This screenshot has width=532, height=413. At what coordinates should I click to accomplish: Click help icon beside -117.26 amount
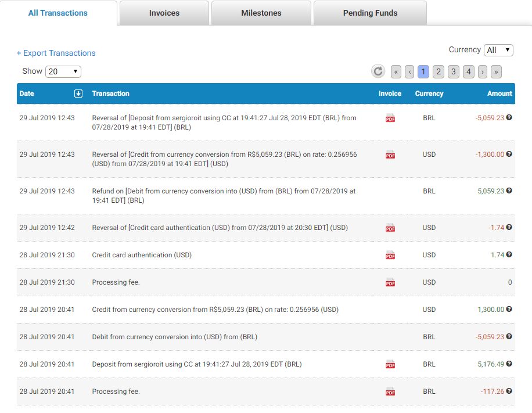click(x=509, y=392)
